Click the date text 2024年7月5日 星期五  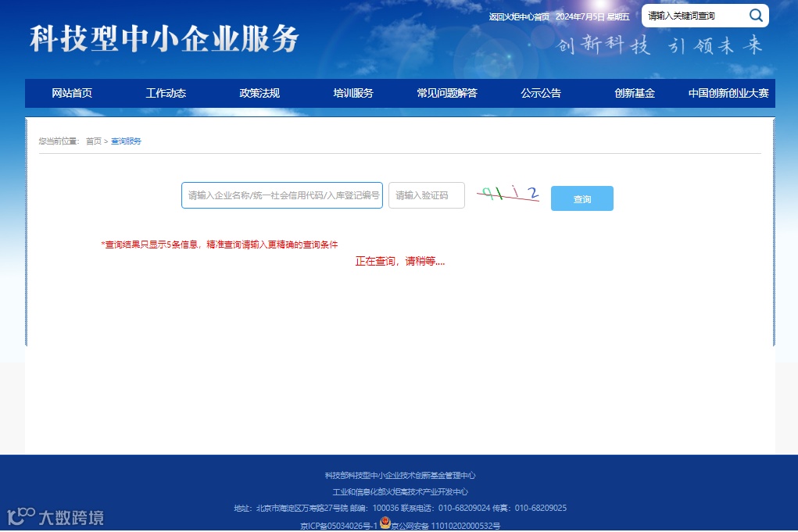tap(592, 16)
